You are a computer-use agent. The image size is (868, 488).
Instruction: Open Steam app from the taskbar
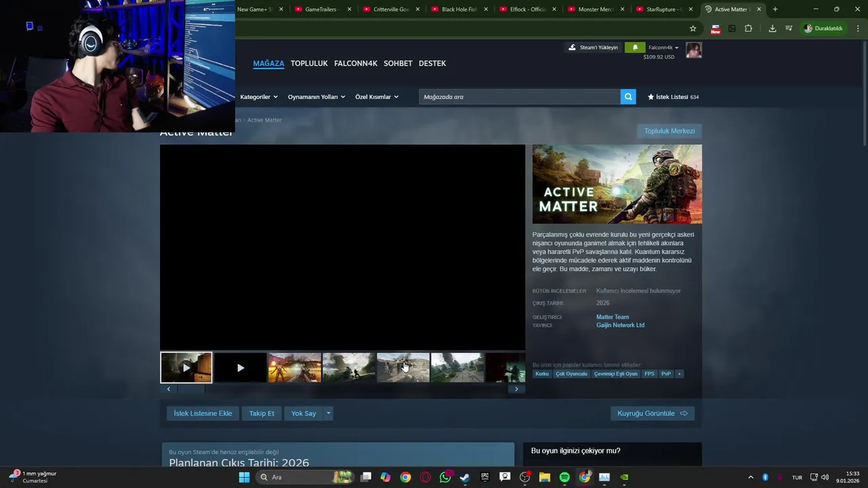[x=465, y=477]
